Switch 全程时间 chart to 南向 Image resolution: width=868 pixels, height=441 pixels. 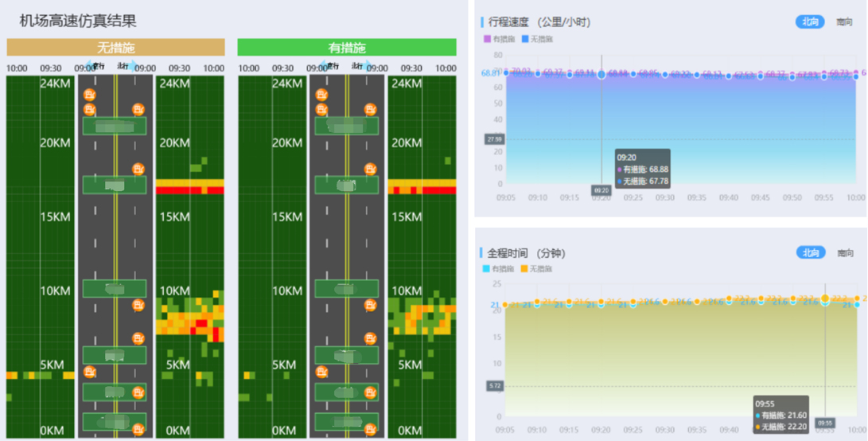844,253
